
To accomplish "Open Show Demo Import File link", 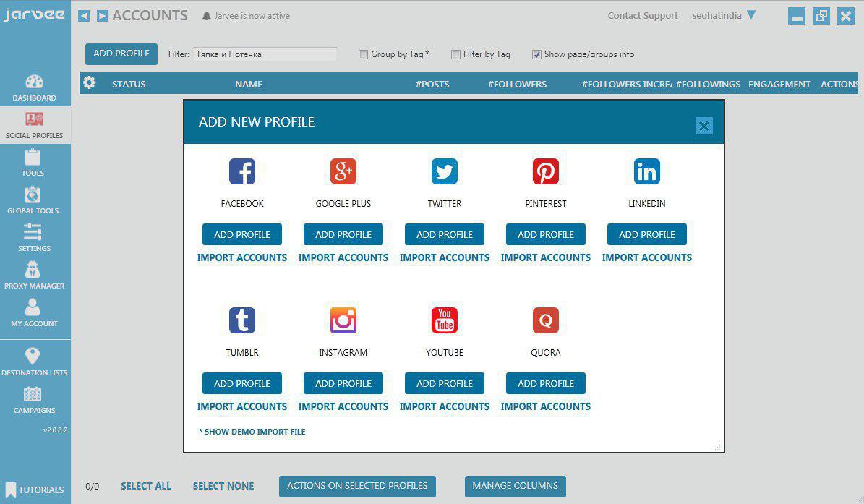I will point(252,431).
